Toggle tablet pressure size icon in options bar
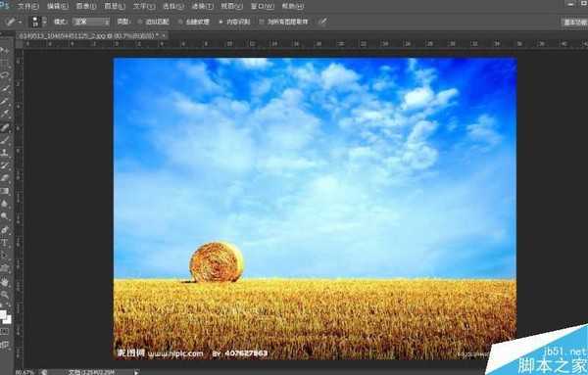 pos(322,22)
